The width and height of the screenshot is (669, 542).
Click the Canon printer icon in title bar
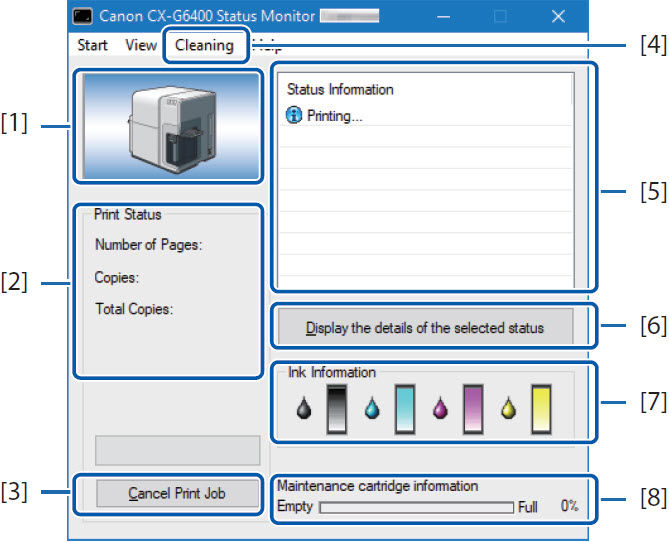click(x=84, y=18)
